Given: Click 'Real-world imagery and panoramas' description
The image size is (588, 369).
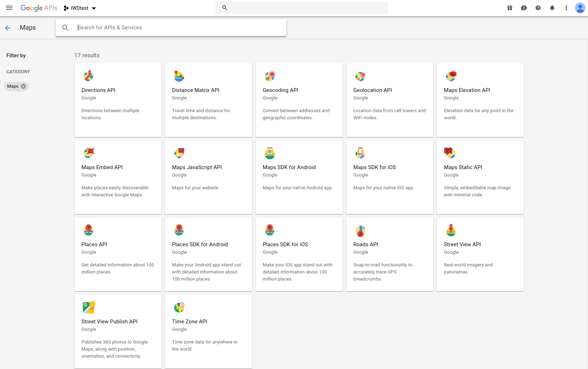Looking at the screenshot, I should pyautogui.click(x=468, y=269).
